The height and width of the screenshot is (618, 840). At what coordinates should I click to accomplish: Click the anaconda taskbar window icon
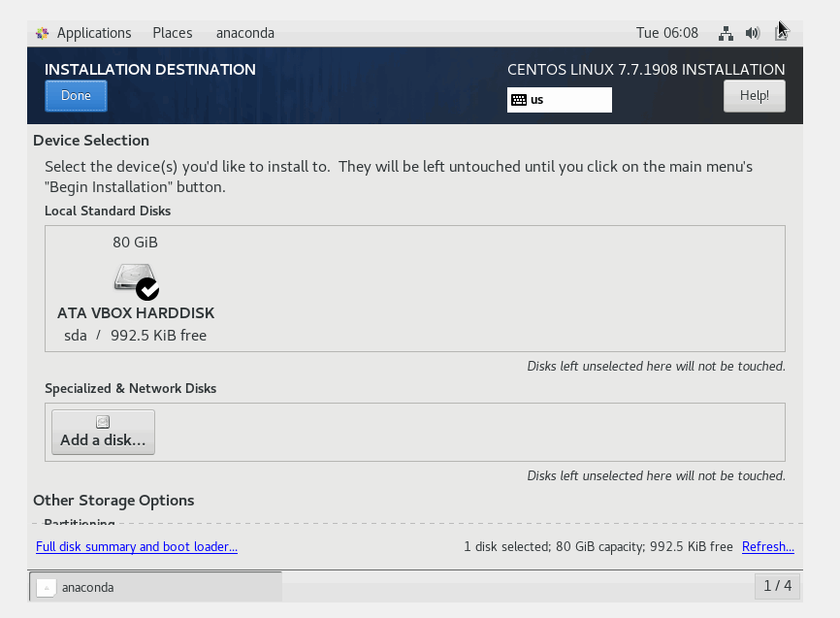[x=46, y=587]
